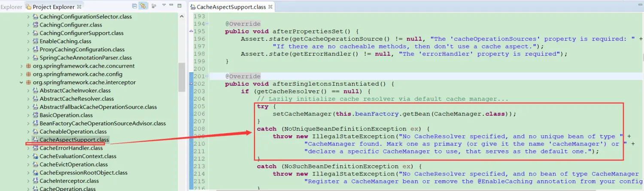
Task: Click the CacheAspectSupport.class file icon in tree
Action: [35, 140]
